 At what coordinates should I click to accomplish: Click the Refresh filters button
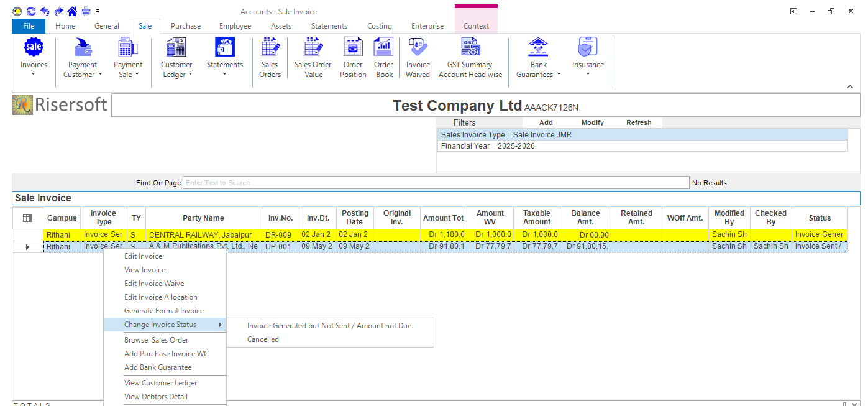pos(638,122)
